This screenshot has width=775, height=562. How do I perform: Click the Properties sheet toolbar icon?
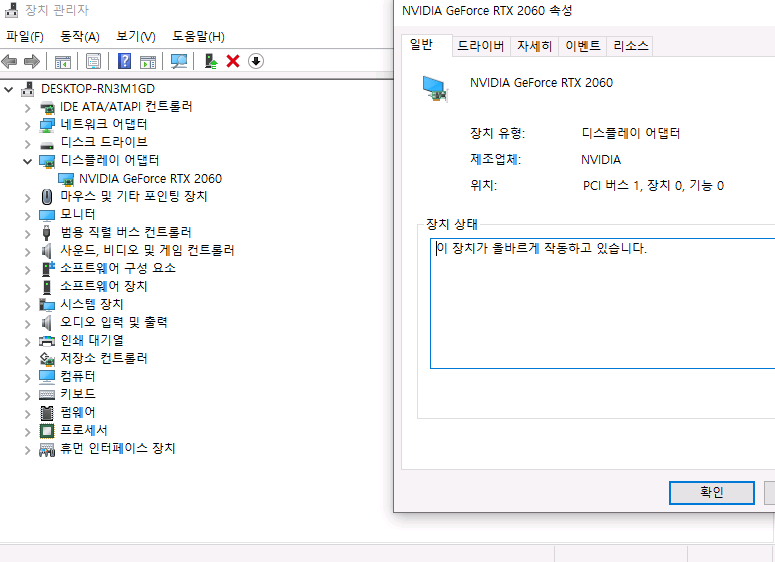pyautogui.click(x=93, y=61)
